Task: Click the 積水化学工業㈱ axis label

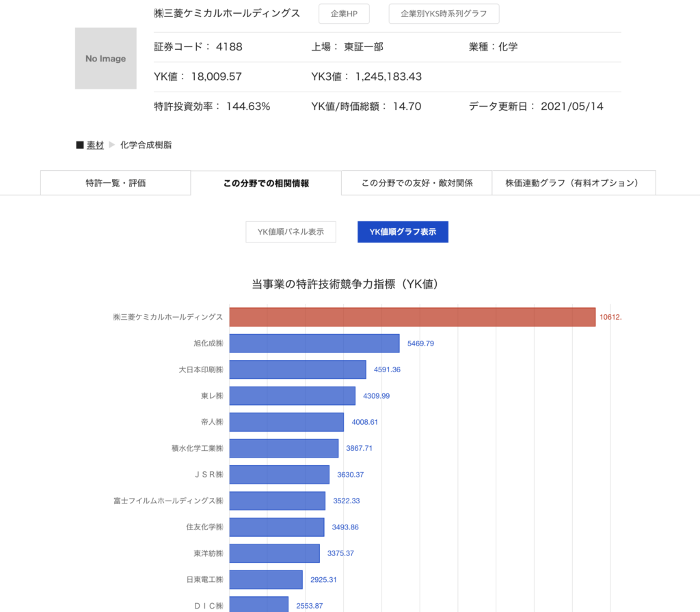Action: 198,448
